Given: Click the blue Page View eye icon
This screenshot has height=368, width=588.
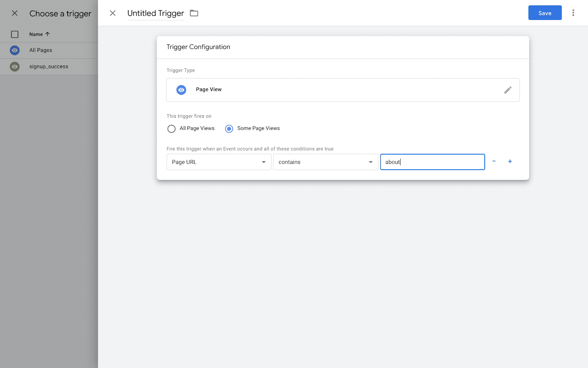Looking at the screenshot, I should [x=181, y=90].
